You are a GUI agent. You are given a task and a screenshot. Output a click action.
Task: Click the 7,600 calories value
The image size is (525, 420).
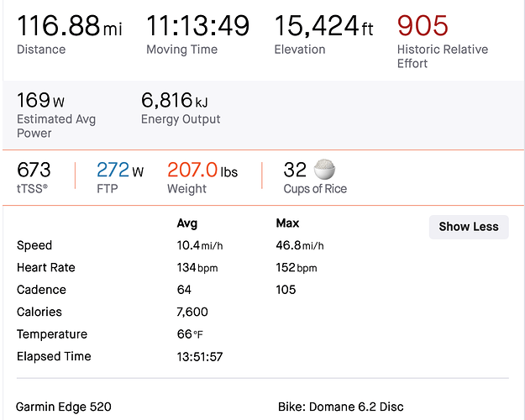point(192,312)
